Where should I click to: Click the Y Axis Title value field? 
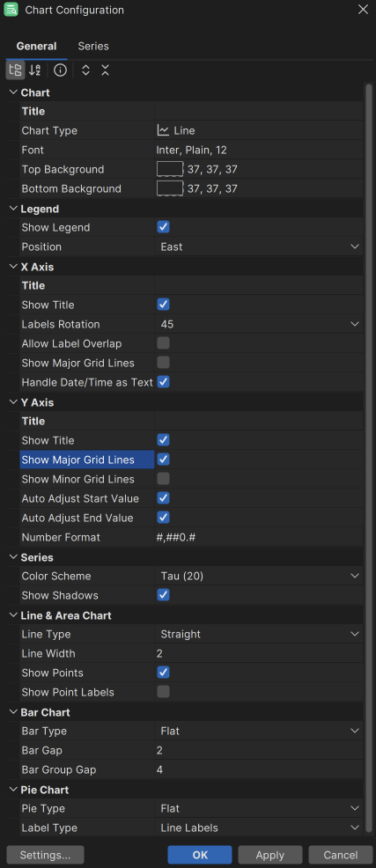click(259, 422)
